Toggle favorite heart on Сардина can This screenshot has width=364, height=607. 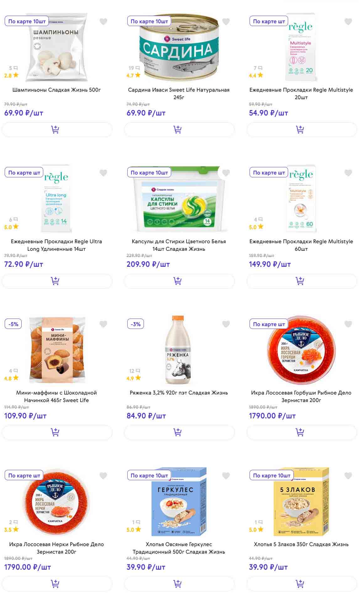226,22
